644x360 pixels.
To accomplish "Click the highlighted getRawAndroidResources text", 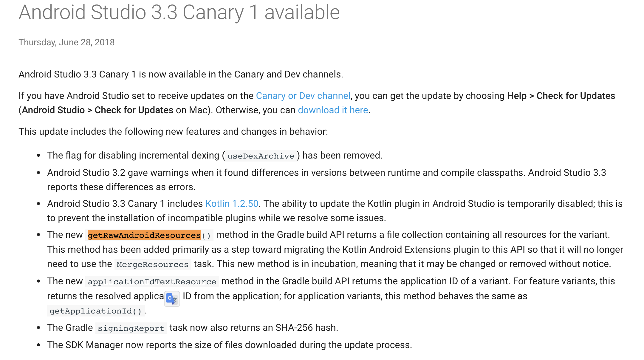I will pos(144,235).
